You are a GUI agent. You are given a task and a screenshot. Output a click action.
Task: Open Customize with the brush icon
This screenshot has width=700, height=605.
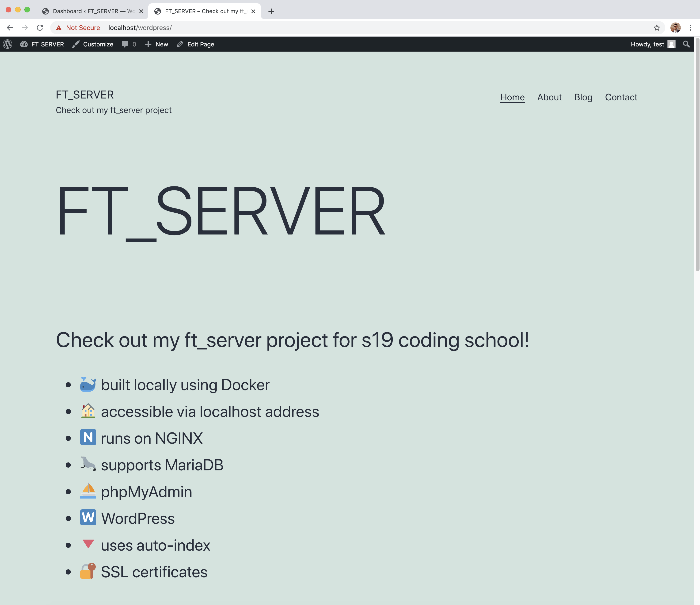(93, 44)
